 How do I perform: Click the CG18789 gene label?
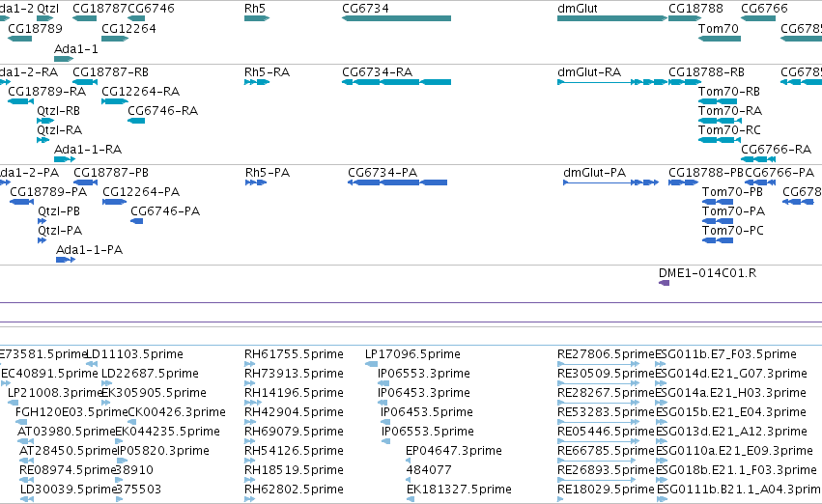(x=35, y=28)
